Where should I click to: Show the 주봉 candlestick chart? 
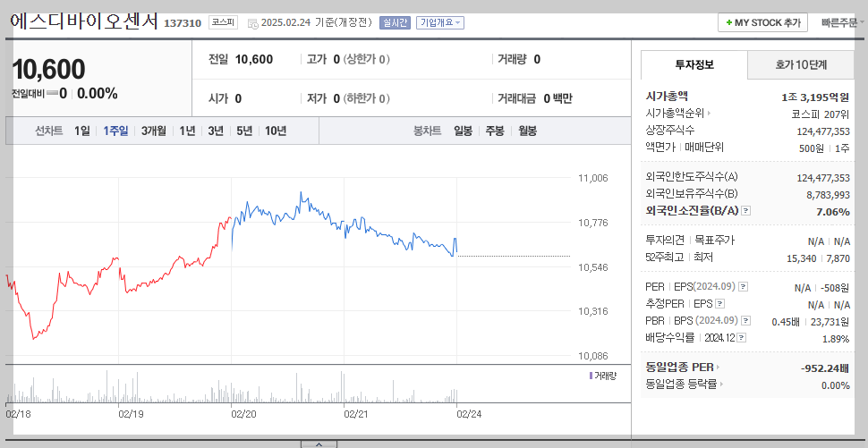click(495, 131)
